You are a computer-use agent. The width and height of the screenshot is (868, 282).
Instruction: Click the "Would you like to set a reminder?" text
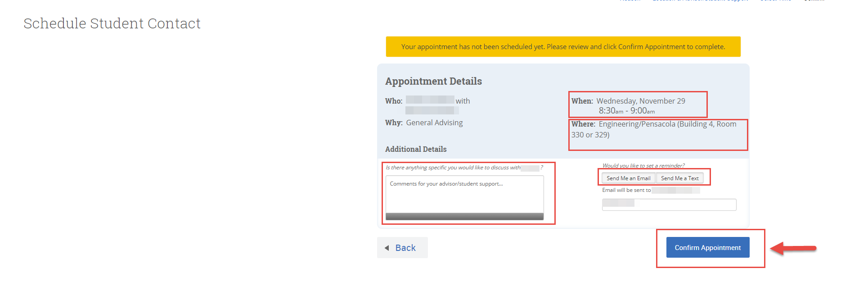tap(643, 166)
